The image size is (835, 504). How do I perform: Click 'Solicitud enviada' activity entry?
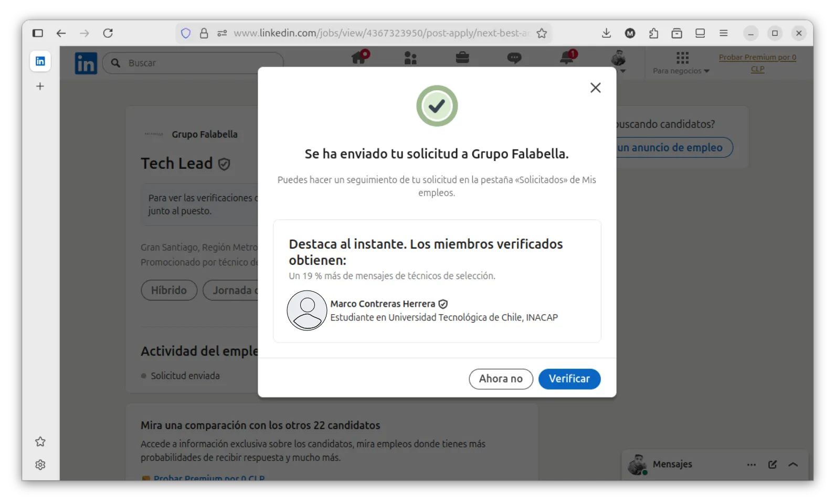185,376
